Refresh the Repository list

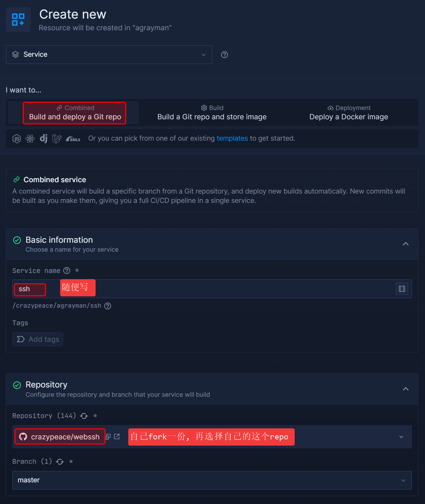tap(84, 416)
